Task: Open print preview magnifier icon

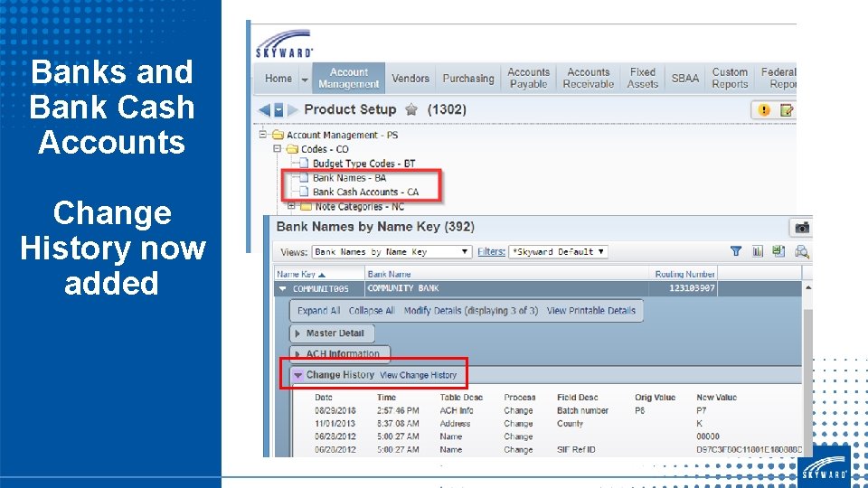Action: tap(801, 252)
